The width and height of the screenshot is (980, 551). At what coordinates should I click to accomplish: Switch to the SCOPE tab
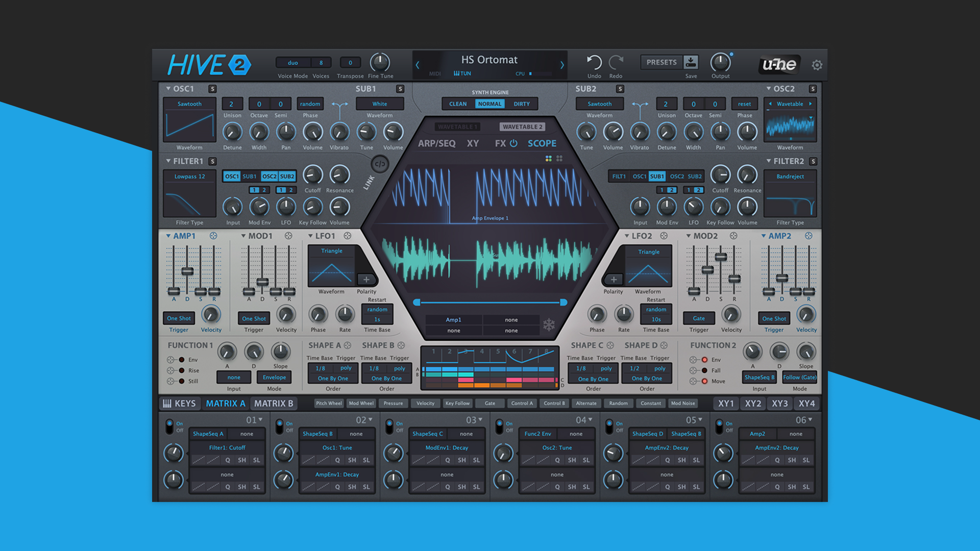tap(542, 143)
